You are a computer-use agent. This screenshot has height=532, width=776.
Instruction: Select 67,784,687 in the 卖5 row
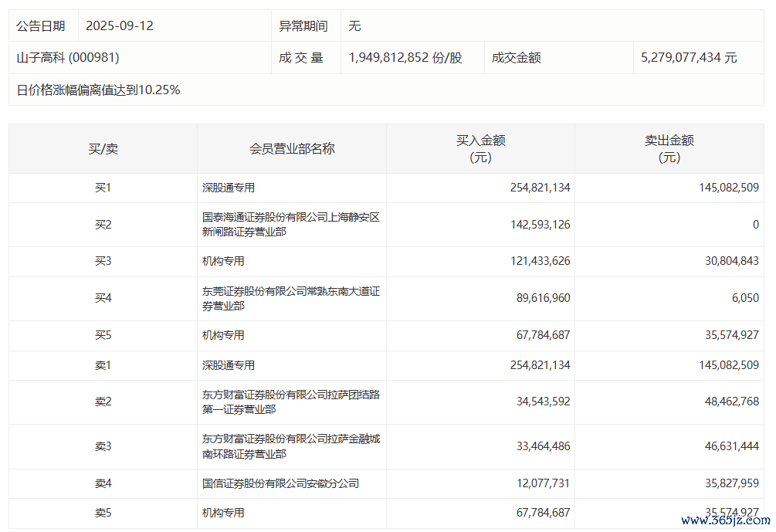click(543, 513)
